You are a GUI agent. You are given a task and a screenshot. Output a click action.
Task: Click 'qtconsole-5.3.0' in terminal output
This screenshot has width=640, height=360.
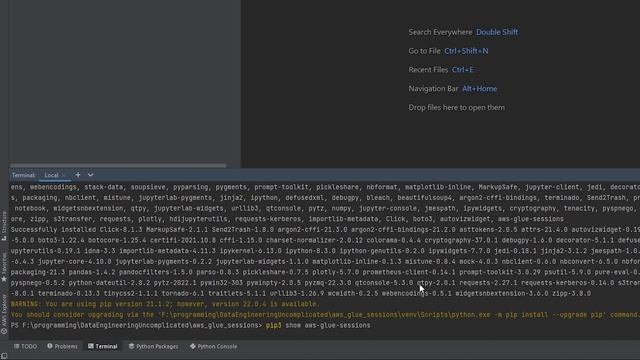[x=384, y=283]
